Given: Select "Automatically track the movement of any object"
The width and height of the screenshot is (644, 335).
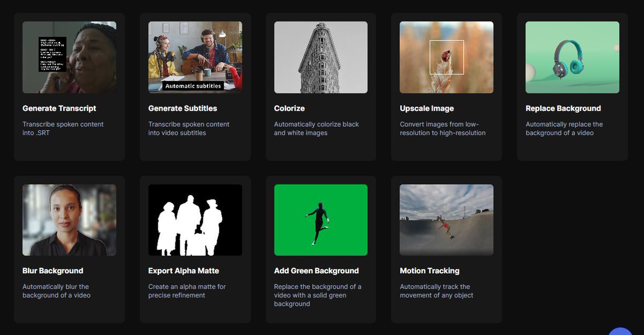Looking at the screenshot, I should click(436, 291).
